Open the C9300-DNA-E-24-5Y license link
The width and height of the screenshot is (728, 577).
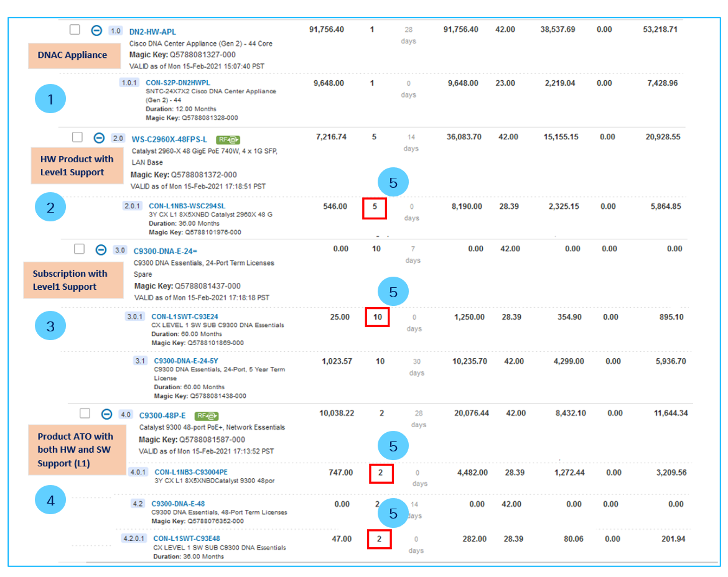tap(186, 361)
